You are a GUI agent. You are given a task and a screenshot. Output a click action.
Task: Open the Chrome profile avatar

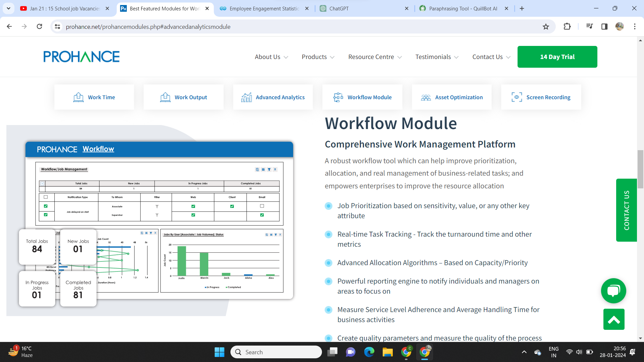(x=620, y=26)
